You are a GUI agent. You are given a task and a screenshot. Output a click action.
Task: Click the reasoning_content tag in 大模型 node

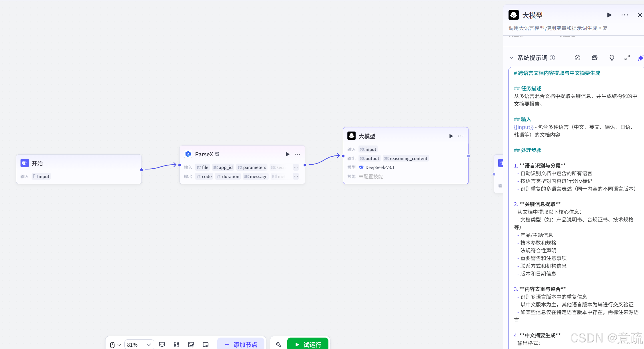click(406, 158)
